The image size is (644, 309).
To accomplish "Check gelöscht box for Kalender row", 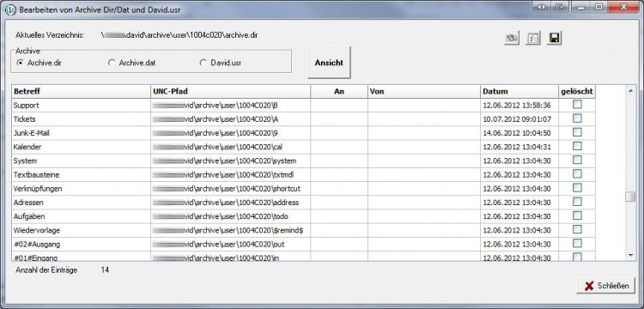I will click(577, 146).
